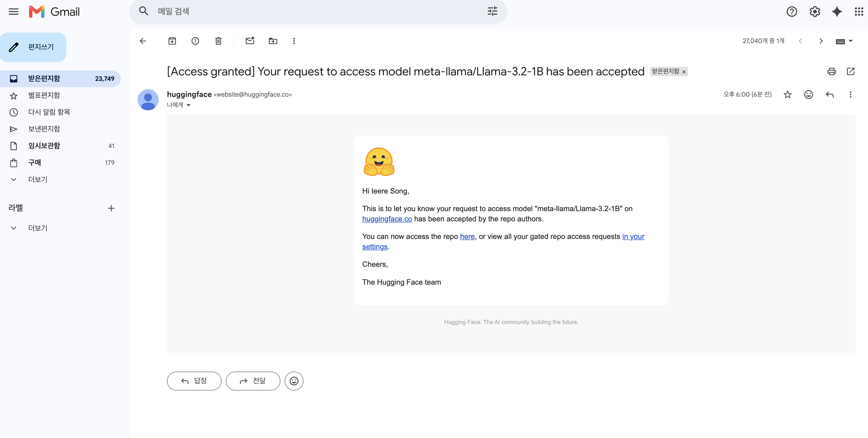Click the email subject line
Image resolution: width=868 pixels, height=438 pixels.
click(x=405, y=71)
